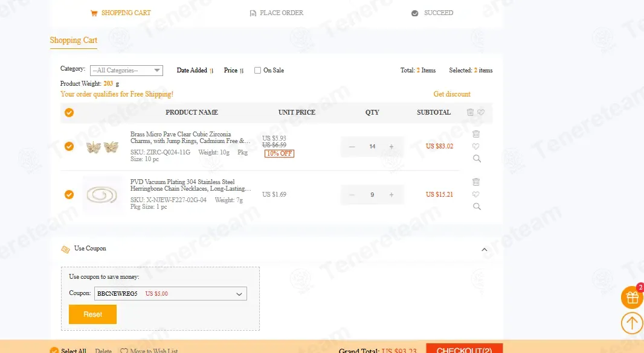Click the shopping cart step icon
The width and height of the screenshot is (644, 353).
coord(94,13)
